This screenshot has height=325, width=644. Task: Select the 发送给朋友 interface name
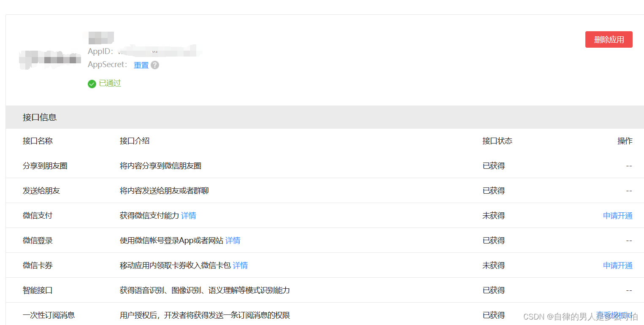pyautogui.click(x=41, y=191)
